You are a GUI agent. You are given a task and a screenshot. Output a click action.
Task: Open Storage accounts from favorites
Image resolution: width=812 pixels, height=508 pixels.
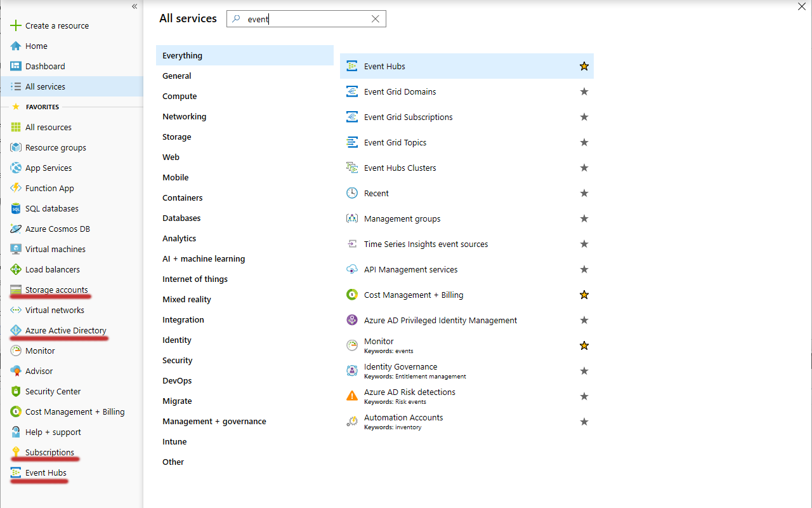click(x=56, y=290)
